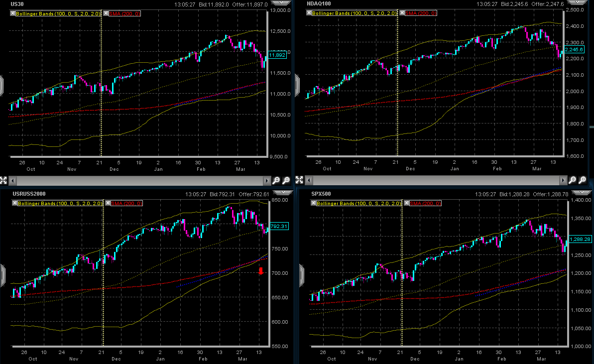Viewport: 594px width, 364px height.
Task: Remove SMA indicator from NDAQ100 chart
Action: 402,13
